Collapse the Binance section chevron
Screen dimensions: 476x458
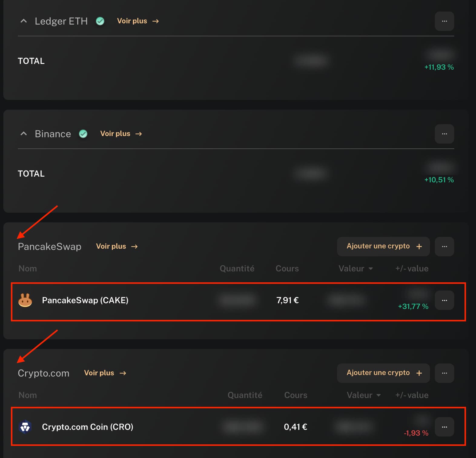click(x=23, y=134)
